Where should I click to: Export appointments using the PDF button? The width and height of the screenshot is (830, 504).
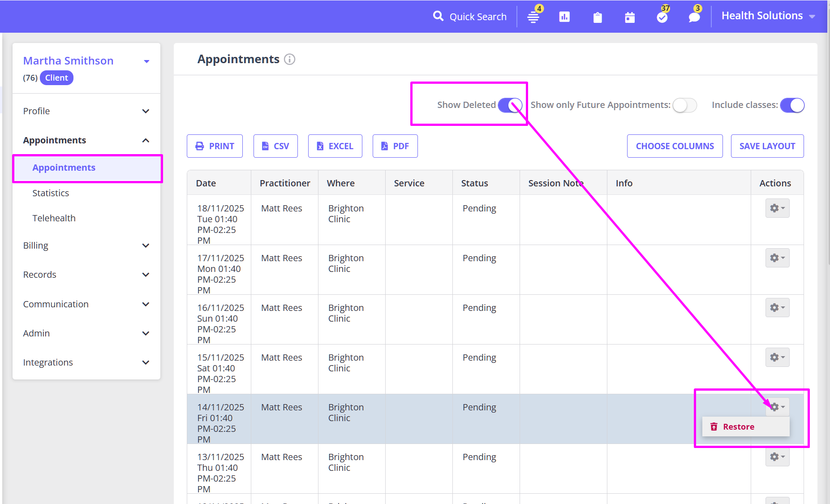coord(395,146)
